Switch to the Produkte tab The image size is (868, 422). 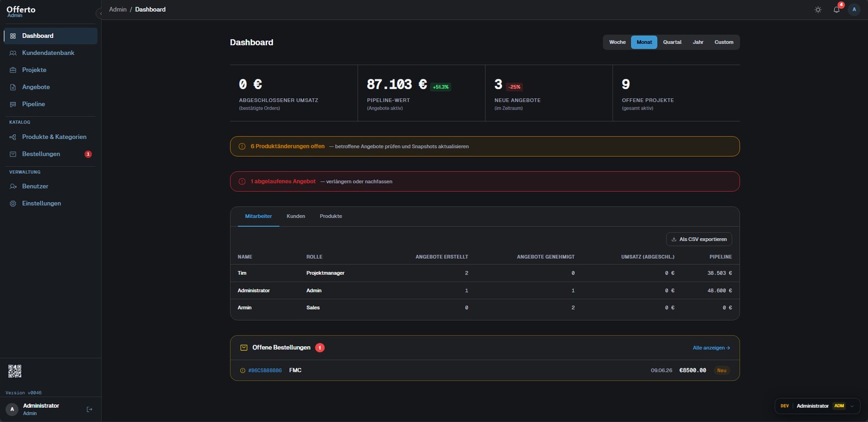pos(331,216)
